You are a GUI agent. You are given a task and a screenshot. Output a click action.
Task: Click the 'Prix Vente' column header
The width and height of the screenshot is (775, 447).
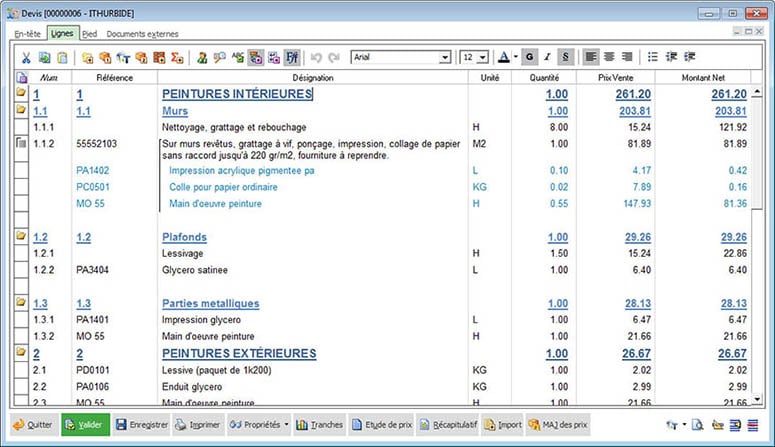(615, 78)
